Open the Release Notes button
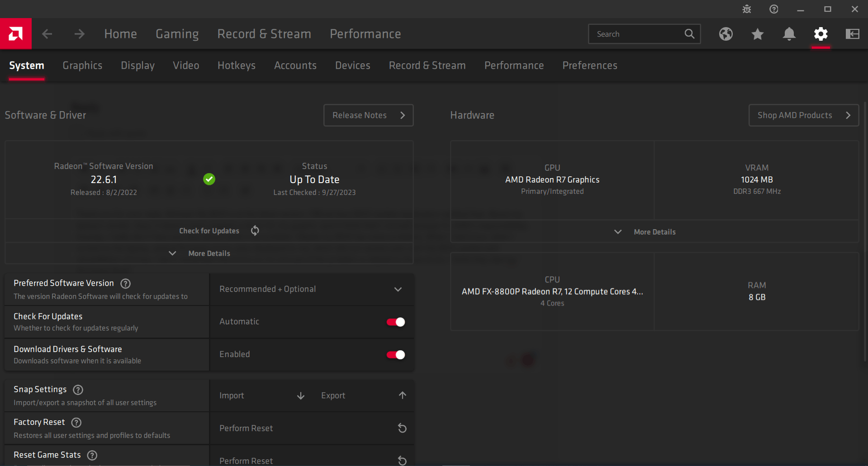 [x=369, y=115]
